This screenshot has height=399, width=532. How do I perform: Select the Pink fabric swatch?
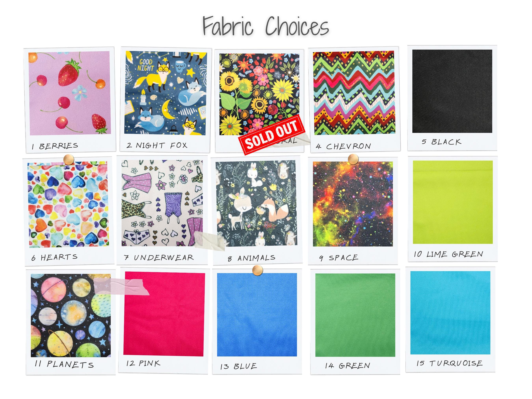point(164,314)
